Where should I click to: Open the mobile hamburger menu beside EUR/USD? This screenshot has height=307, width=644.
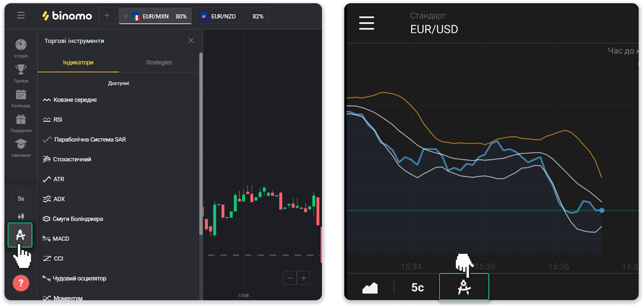coord(366,23)
